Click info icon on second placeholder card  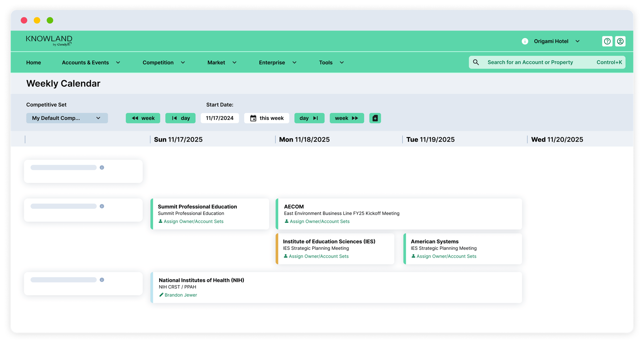[x=102, y=206]
